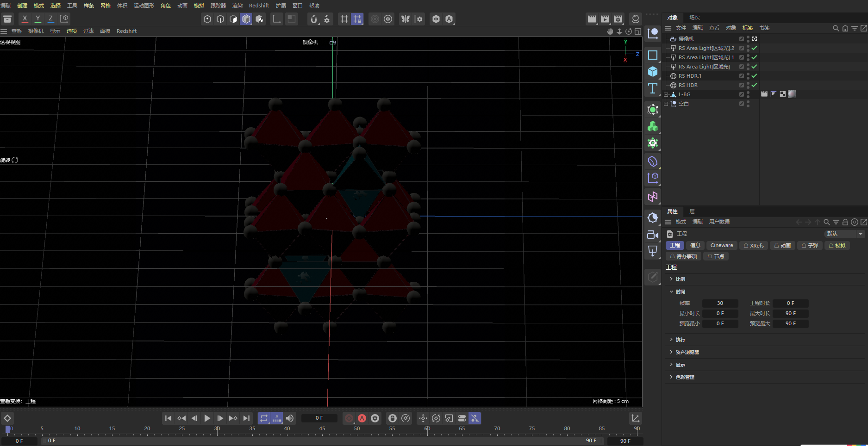868x446 pixels.
Task: Open the 待办事项 tab button
Action: click(683, 256)
